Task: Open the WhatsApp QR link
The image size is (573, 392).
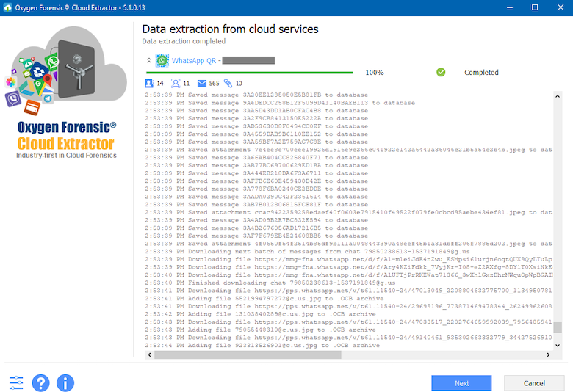Action: coord(194,61)
